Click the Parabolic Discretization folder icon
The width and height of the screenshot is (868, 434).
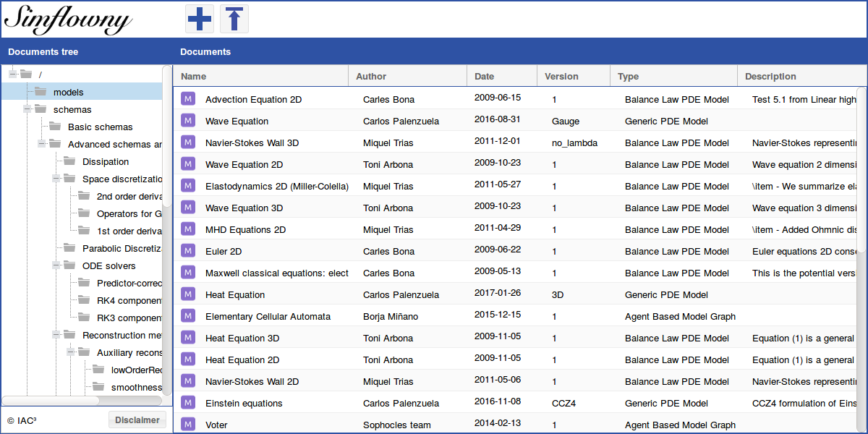69,248
